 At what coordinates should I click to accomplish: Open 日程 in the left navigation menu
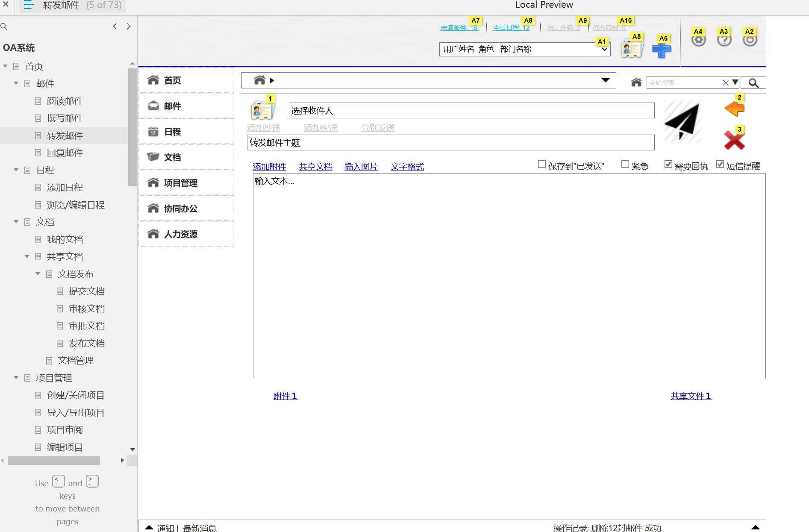tap(186, 132)
